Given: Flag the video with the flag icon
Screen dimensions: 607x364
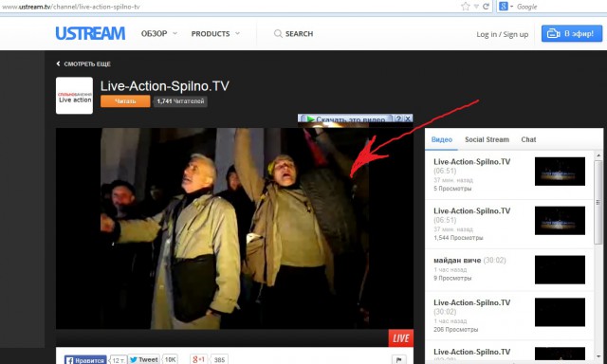Looking at the screenshot, I should click(x=399, y=359).
